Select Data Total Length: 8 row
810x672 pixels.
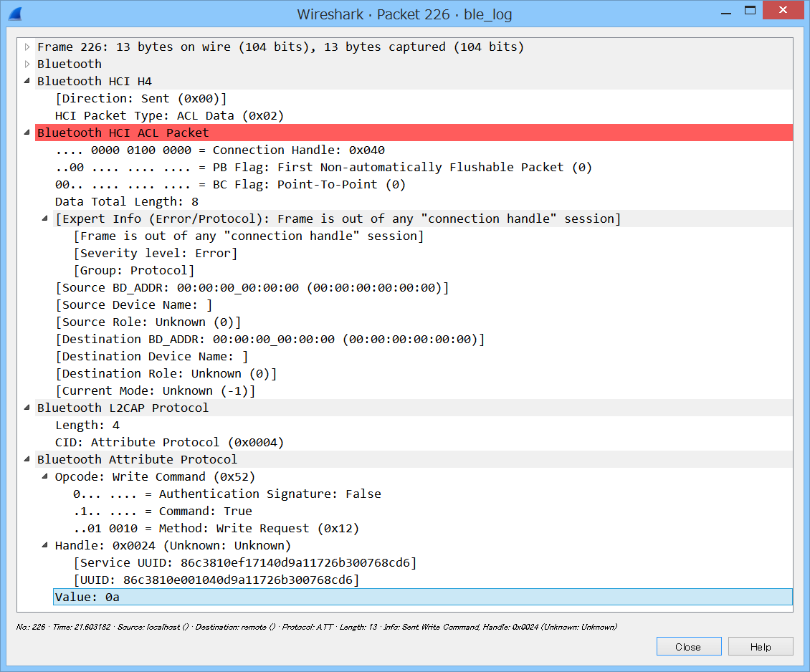[x=423, y=202]
